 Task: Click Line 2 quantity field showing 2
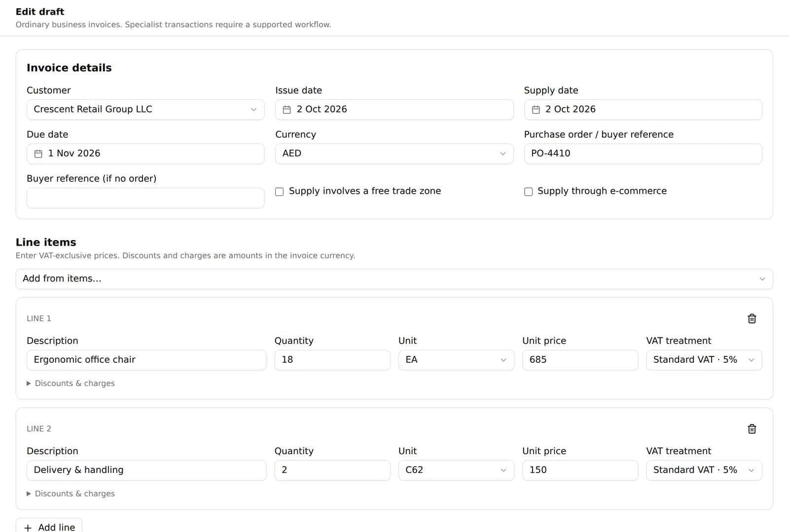[332, 470]
